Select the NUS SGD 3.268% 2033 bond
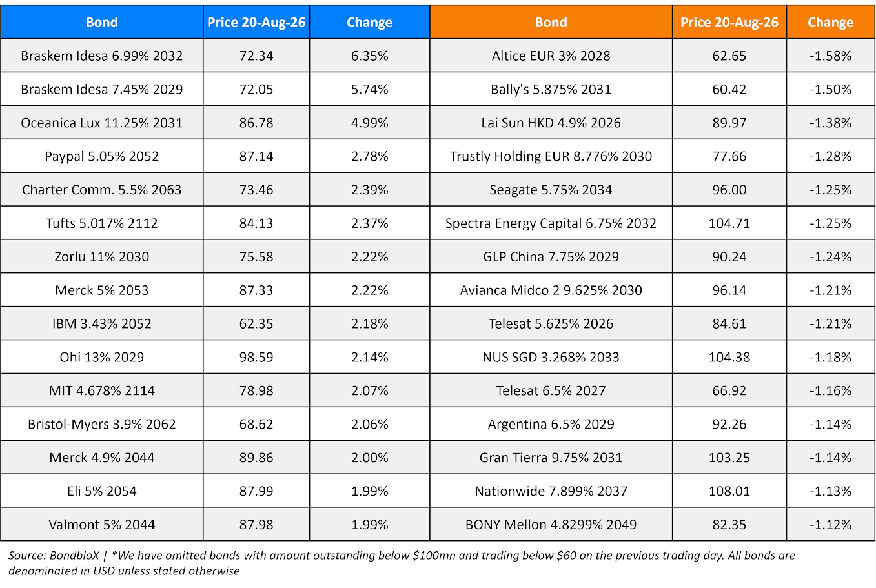Screen dimensions: 876x588 coord(551,358)
